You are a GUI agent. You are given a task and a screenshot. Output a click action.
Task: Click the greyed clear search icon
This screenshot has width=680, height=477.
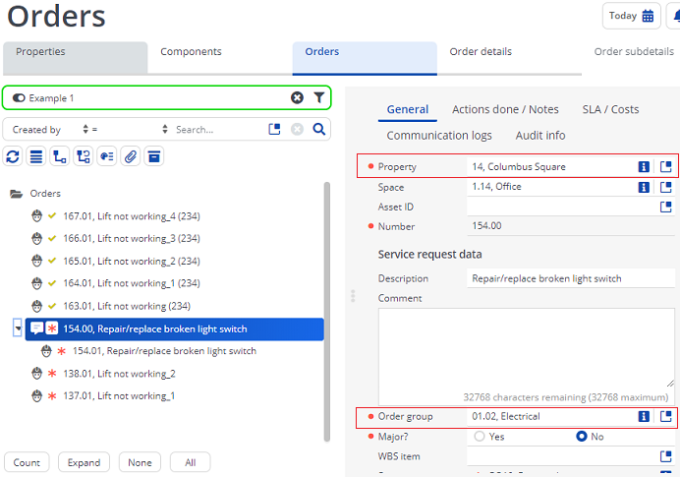point(297,129)
